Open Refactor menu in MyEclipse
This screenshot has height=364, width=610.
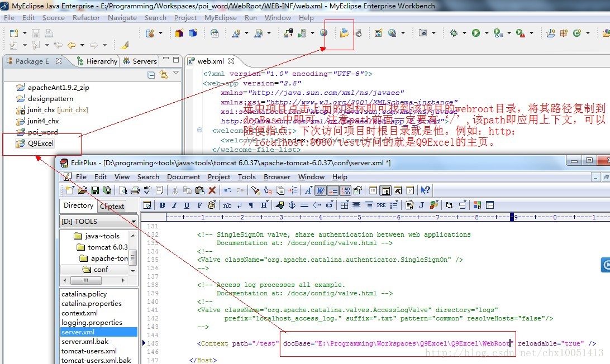[x=86, y=18]
